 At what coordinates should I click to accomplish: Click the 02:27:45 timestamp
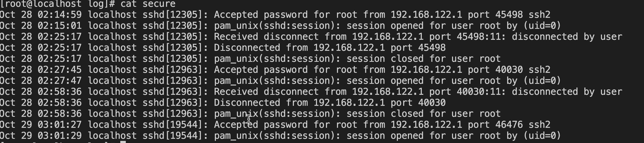click(x=60, y=70)
